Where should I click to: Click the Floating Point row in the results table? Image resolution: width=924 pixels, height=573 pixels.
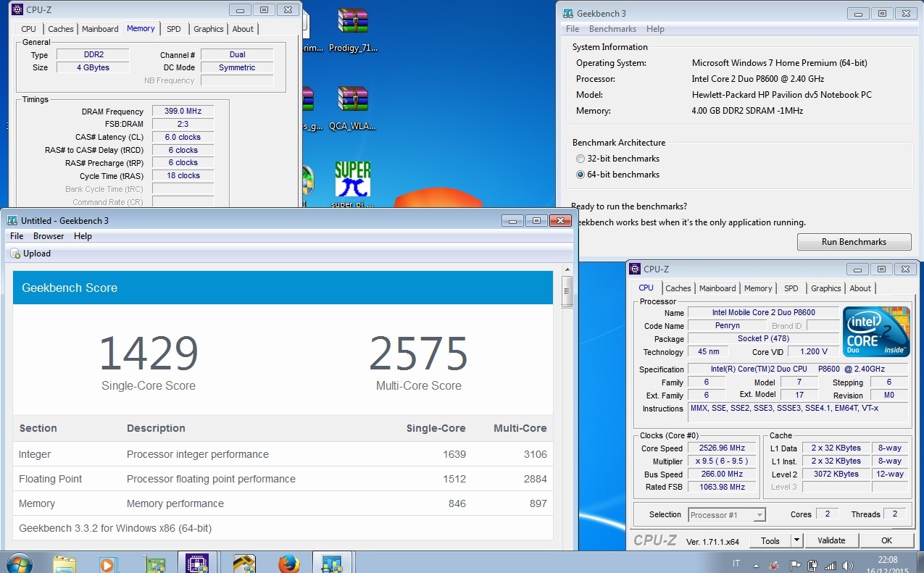tap(283, 479)
